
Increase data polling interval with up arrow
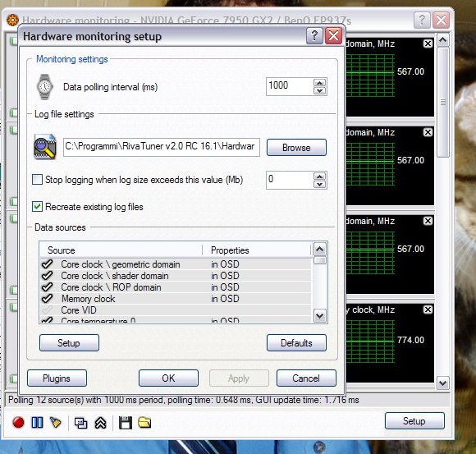tap(319, 83)
